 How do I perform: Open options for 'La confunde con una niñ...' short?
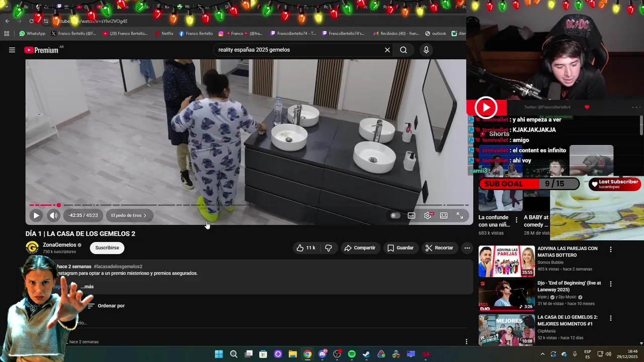[x=516, y=220]
